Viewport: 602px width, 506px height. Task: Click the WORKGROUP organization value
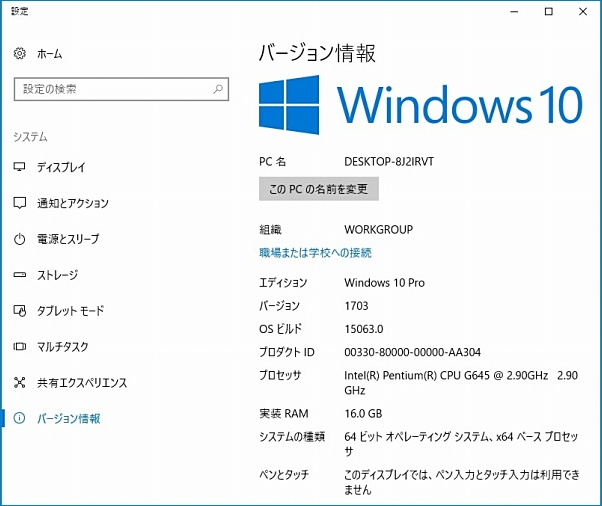click(379, 230)
